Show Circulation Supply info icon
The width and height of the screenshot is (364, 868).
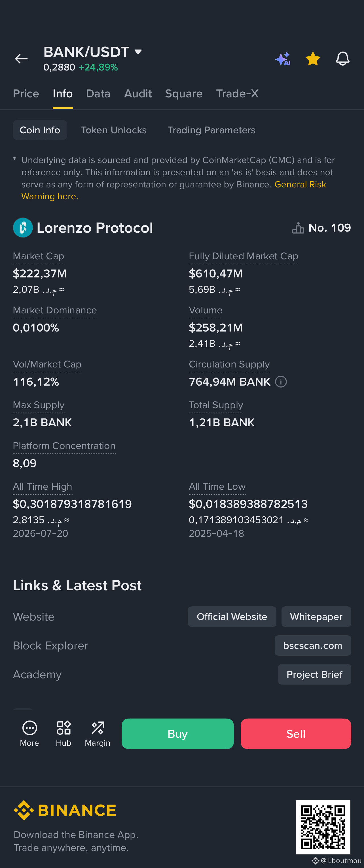(281, 382)
